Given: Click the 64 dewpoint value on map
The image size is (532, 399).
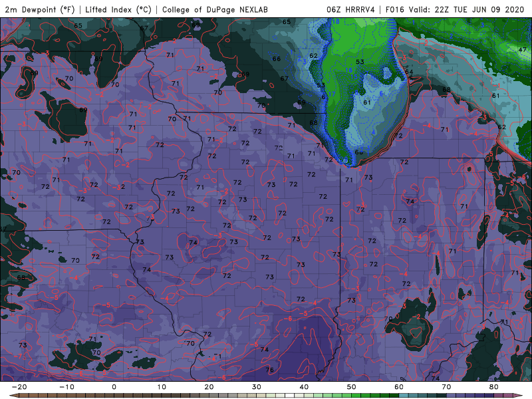Looking at the screenshot, I should (x=409, y=72).
